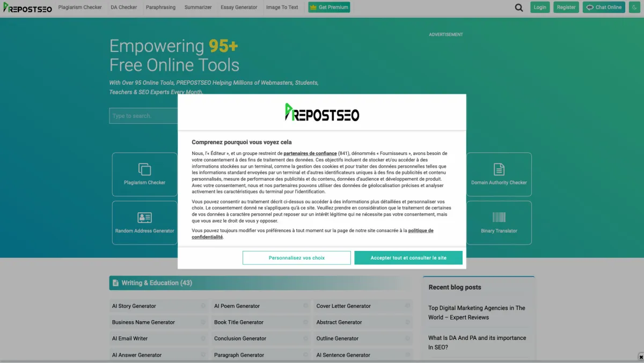
Task: Click round icon beside AI Story Generator
Action: pyautogui.click(x=203, y=306)
